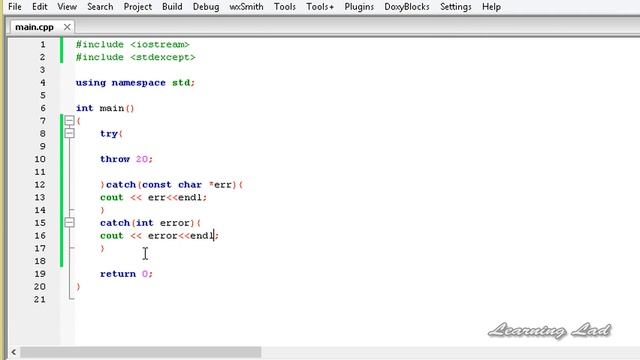Click on 'int main()' line
The height and width of the screenshot is (360, 640).
click(105, 108)
